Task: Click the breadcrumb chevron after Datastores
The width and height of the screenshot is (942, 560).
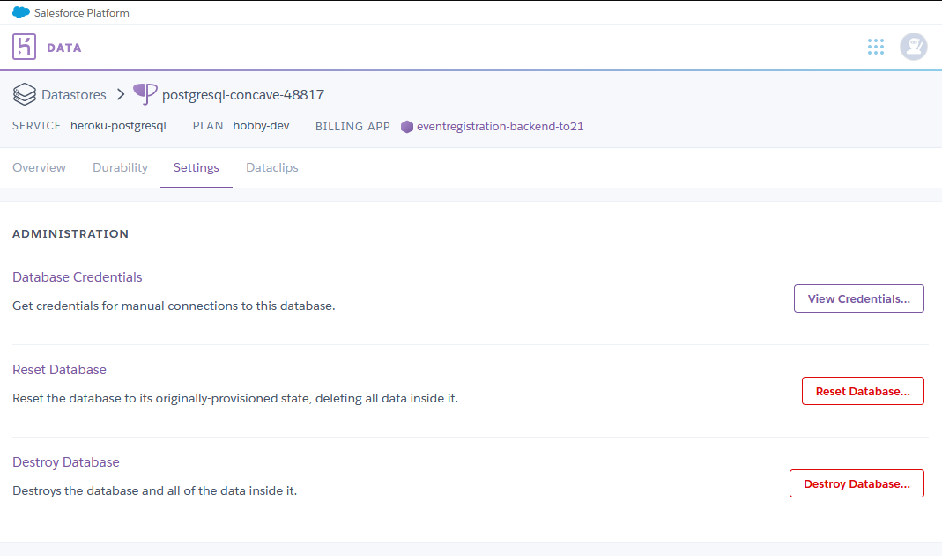Action: coord(121,94)
